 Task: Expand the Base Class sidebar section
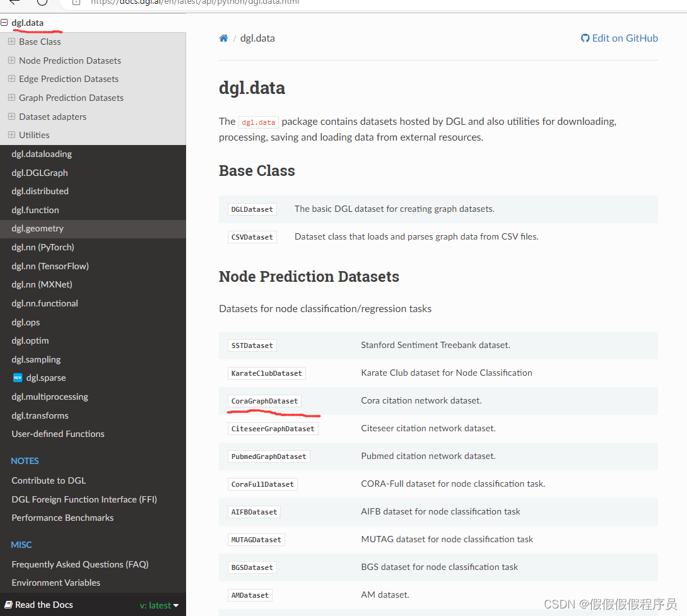point(11,41)
